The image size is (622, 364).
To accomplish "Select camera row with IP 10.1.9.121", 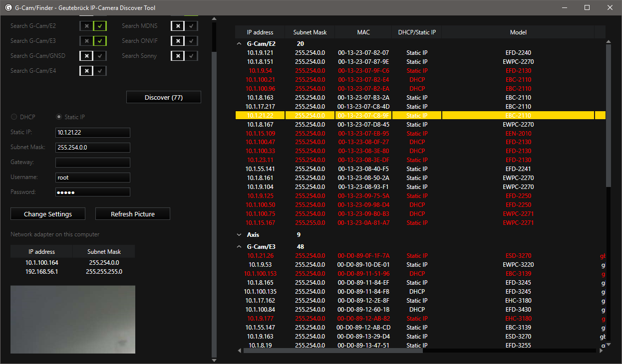I will [x=260, y=53].
